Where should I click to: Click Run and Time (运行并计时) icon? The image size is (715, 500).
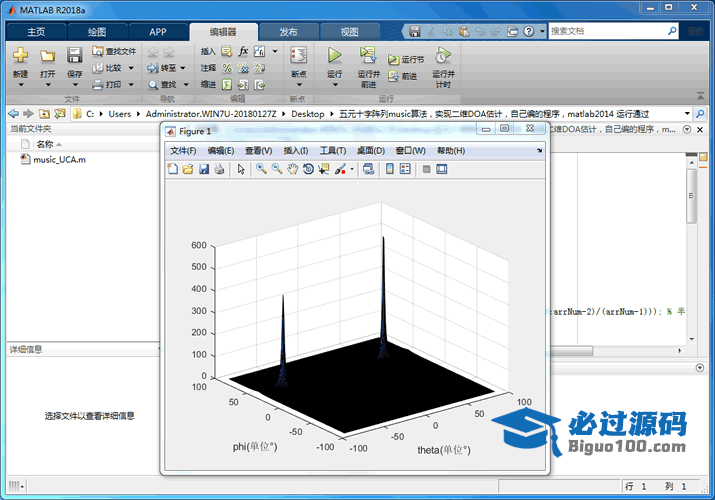(443, 56)
